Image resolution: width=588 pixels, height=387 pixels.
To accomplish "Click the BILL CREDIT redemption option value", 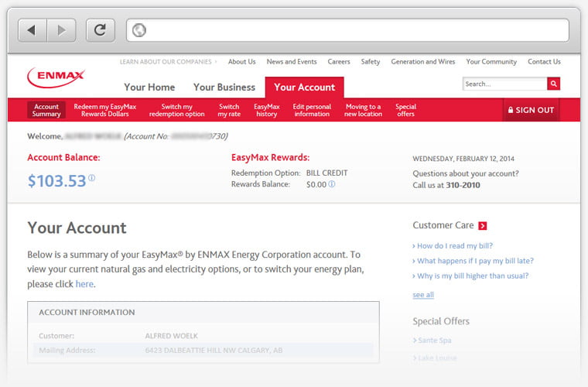I will pos(327,173).
